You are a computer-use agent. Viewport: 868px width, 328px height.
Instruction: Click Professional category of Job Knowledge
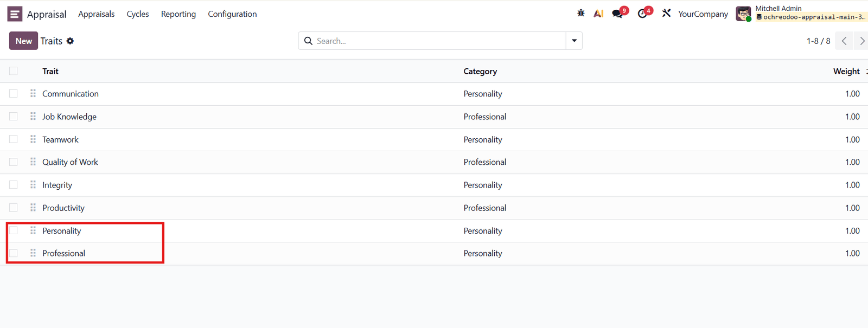[485, 117]
